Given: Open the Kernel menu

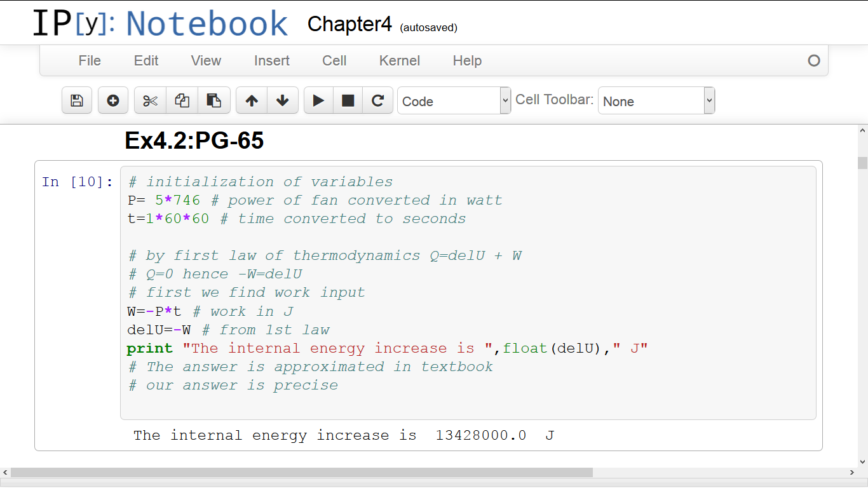Looking at the screenshot, I should pos(399,61).
